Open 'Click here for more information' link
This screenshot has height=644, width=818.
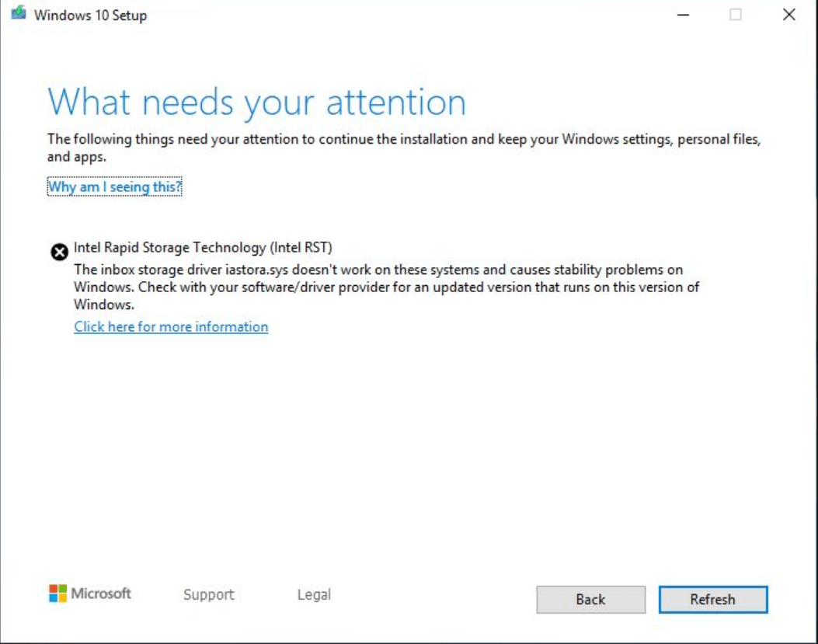pos(171,327)
